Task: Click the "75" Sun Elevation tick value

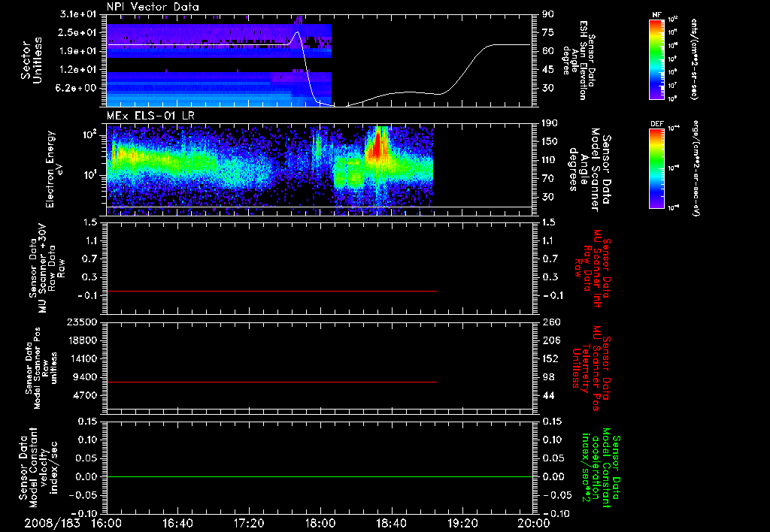Action: (548, 32)
